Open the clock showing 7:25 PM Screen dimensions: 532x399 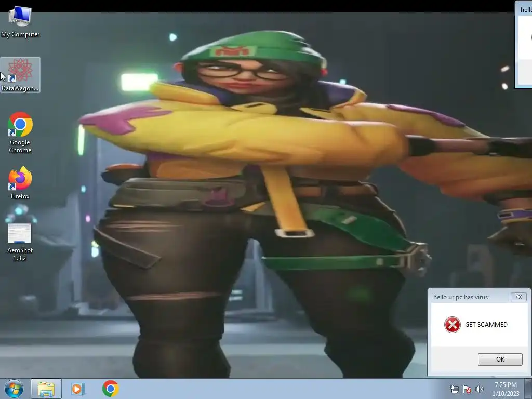click(506, 389)
